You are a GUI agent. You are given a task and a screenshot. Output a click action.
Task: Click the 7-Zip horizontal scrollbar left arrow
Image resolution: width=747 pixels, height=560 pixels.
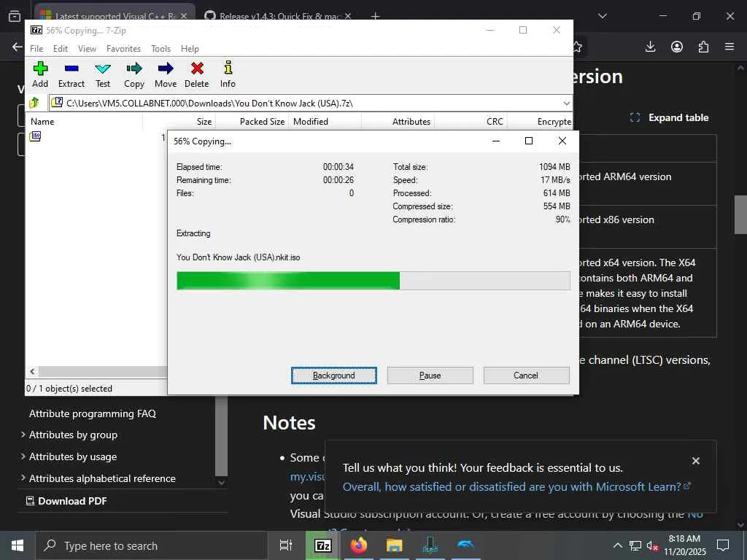[x=32, y=371]
